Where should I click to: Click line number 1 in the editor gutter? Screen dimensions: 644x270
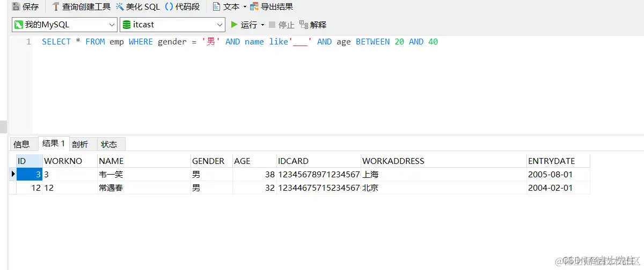coord(28,42)
